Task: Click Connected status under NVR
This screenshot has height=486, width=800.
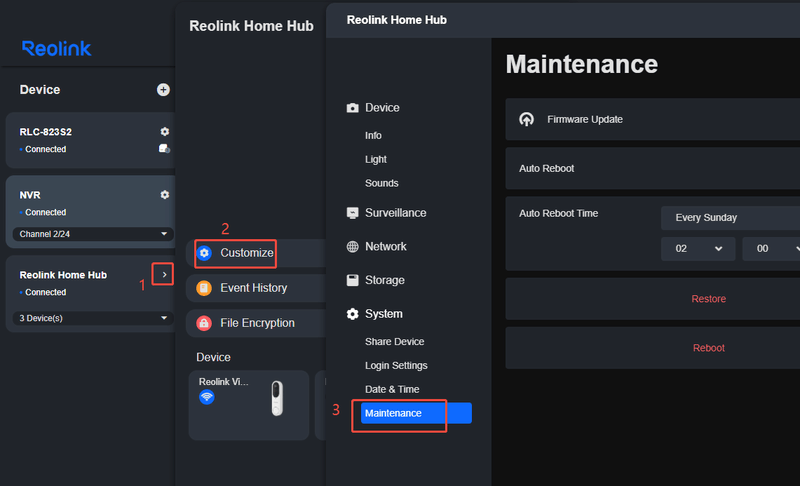Action: (x=45, y=212)
